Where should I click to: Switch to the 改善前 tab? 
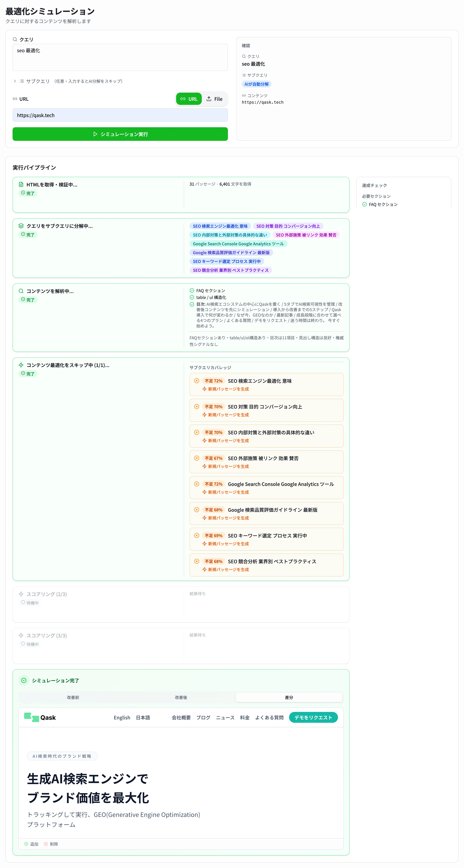(73, 697)
